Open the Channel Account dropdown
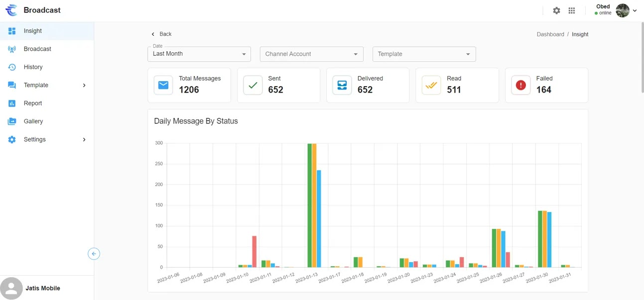 (312, 54)
